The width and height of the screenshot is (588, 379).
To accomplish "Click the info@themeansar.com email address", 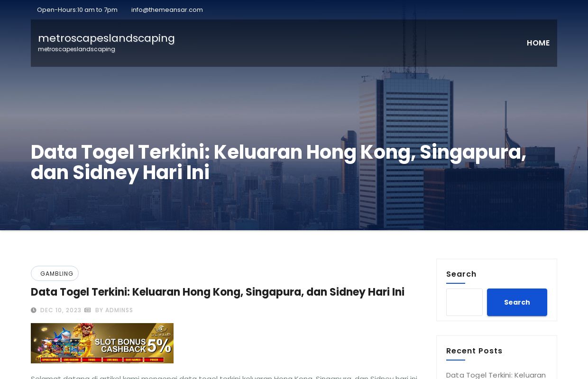I will (167, 9).
